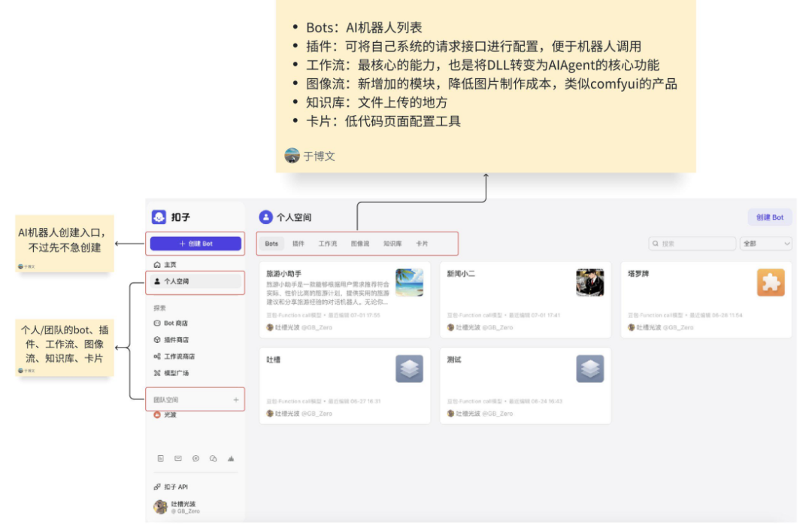812x531 pixels.
Task: Open the 旅游小助手 bot card title
Action: [x=283, y=274]
